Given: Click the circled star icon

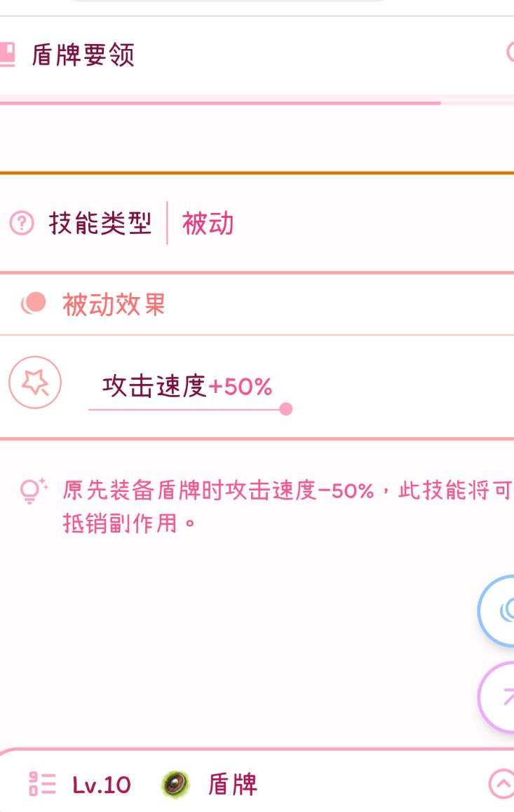Looking at the screenshot, I should pyautogui.click(x=35, y=383).
